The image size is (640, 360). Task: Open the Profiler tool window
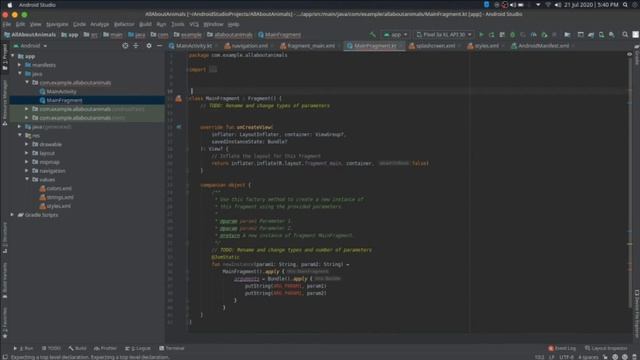pyautogui.click(x=105, y=348)
